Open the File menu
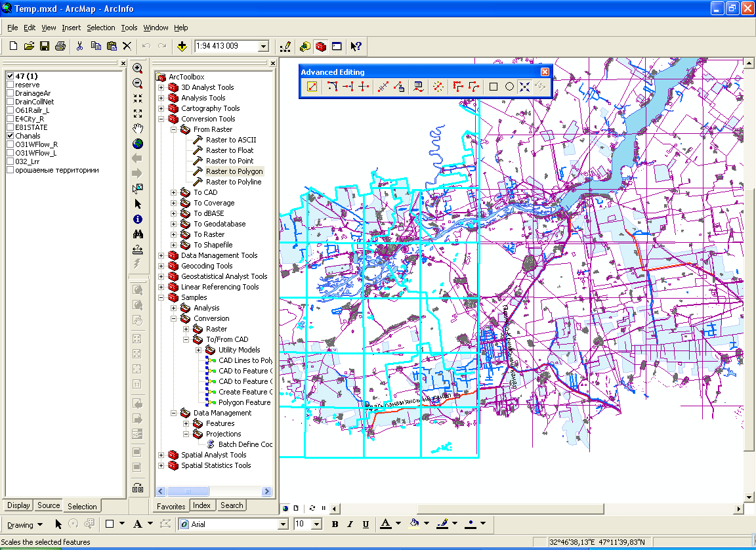 point(12,28)
